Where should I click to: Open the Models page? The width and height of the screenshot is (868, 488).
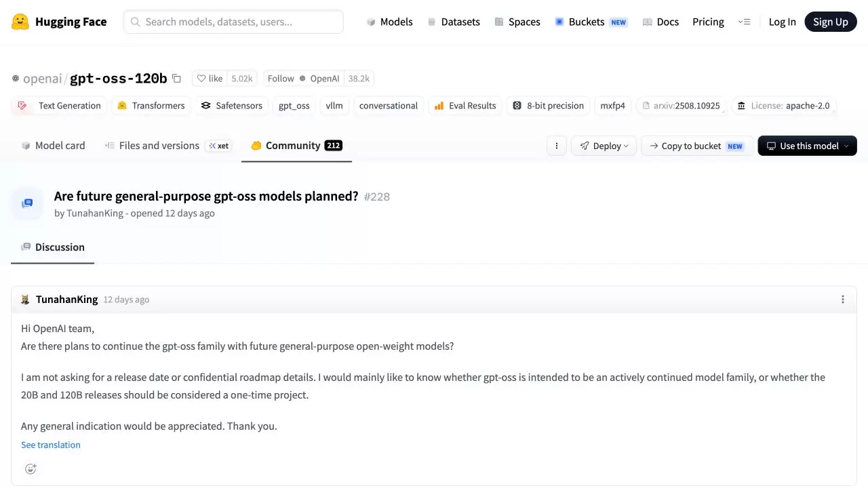pyautogui.click(x=389, y=22)
